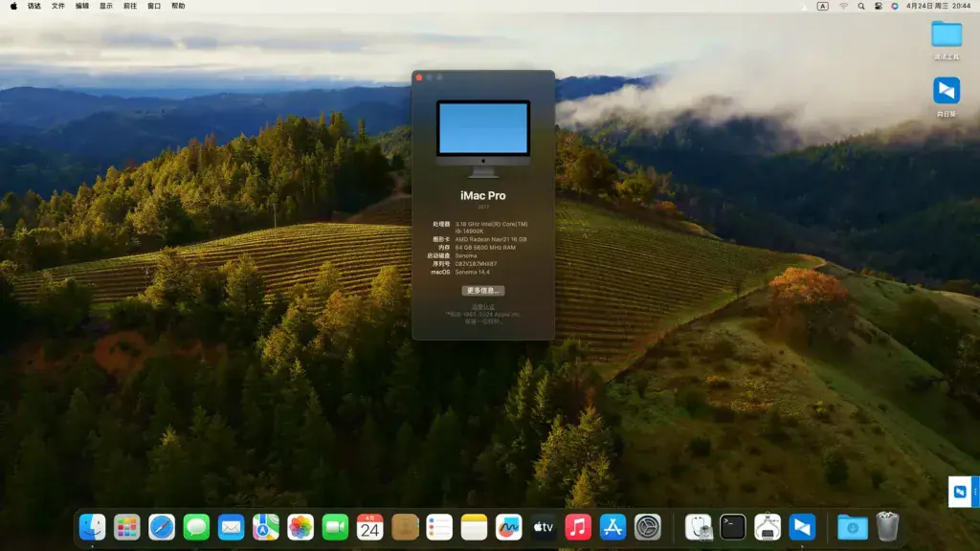Screen dimensions: 980x551
Task: Open System Information chip icon in Dock
Action: pos(768,527)
